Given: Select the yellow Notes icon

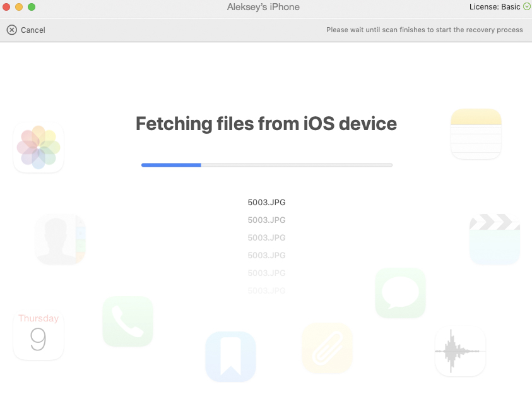Looking at the screenshot, I should pos(476,134).
